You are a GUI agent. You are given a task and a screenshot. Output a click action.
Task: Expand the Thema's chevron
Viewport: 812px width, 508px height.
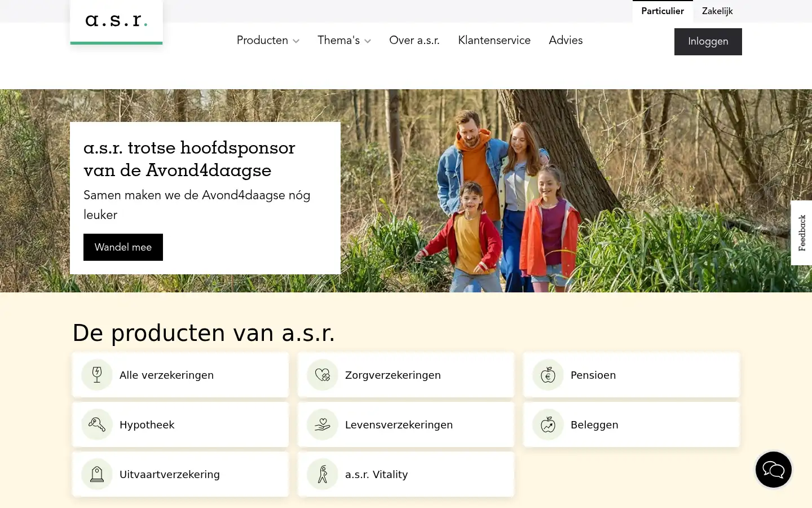click(368, 41)
